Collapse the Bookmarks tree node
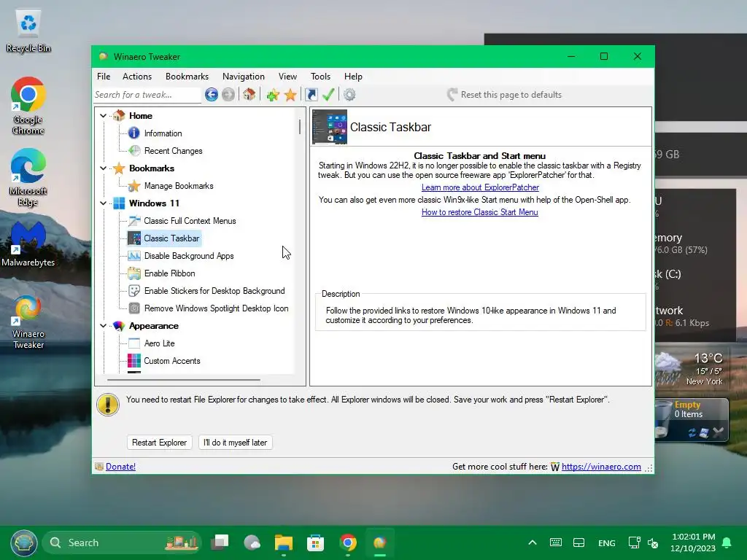This screenshot has width=747, height=560. click(x=103, y=168)
